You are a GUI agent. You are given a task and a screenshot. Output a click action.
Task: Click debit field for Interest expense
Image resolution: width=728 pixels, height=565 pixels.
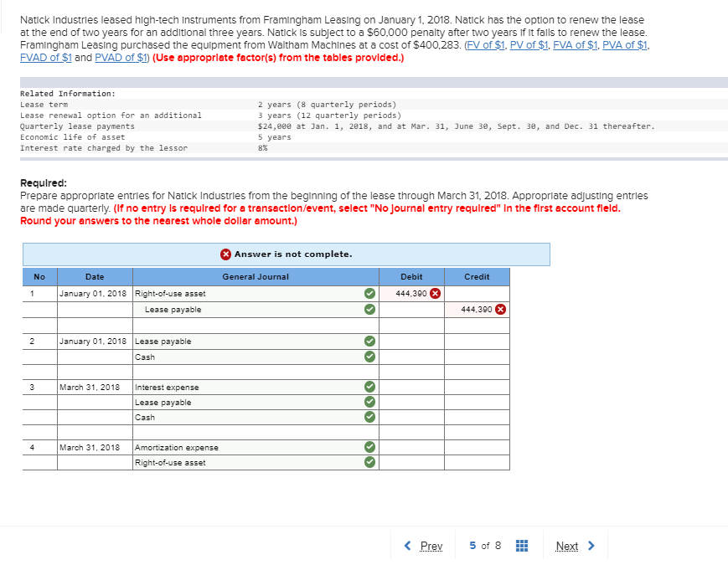coord(411,387)
